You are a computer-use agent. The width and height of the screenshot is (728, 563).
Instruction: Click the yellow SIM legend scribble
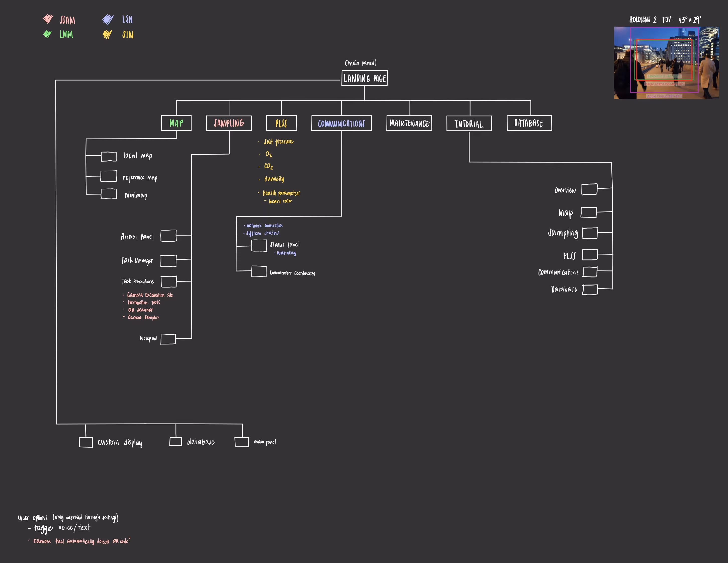pyautogui.click(x=107, y=34)
